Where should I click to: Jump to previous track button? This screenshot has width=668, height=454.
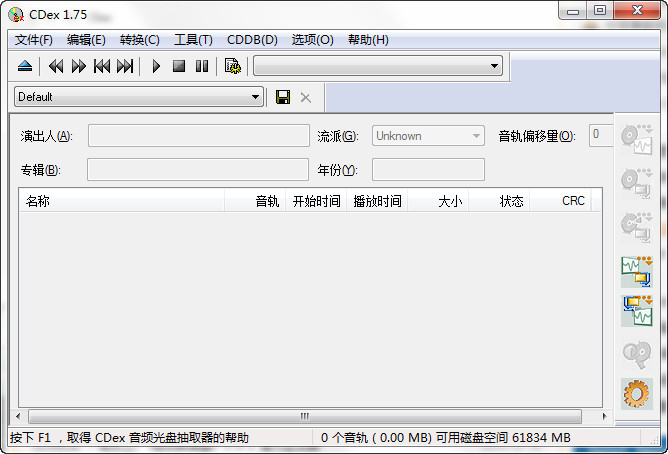(102, 66)
